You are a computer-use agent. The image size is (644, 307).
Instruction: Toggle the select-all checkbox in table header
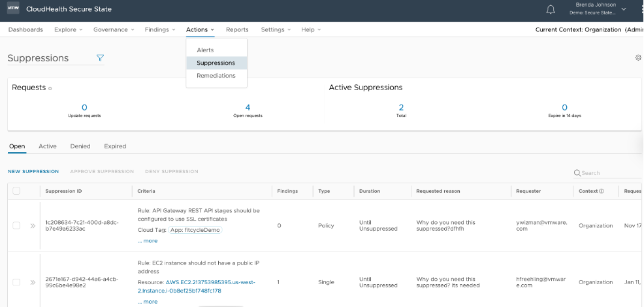(x=16, y=191)
